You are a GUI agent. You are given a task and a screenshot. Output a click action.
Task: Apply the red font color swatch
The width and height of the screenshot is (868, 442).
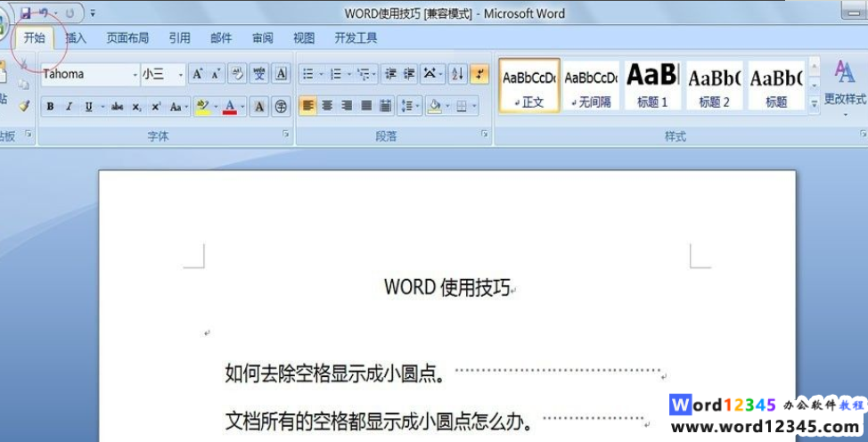pyautogui.click(x=230, y=106)
